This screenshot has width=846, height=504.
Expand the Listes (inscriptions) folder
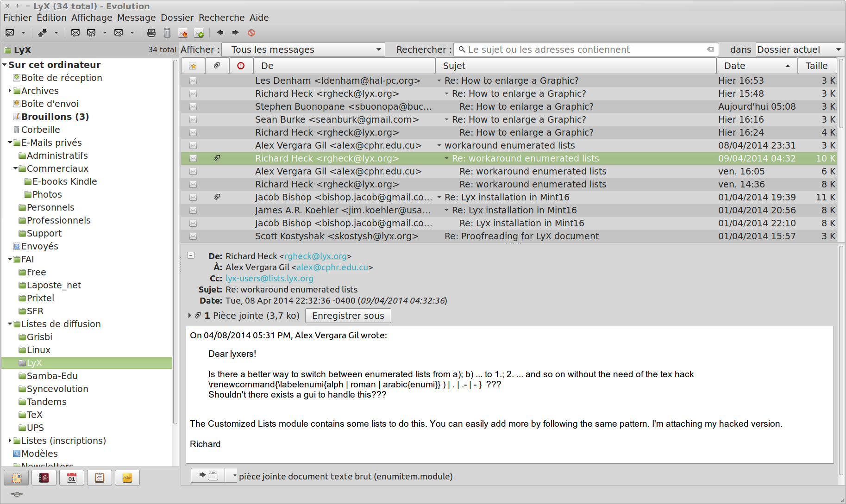tap(10, 441)
